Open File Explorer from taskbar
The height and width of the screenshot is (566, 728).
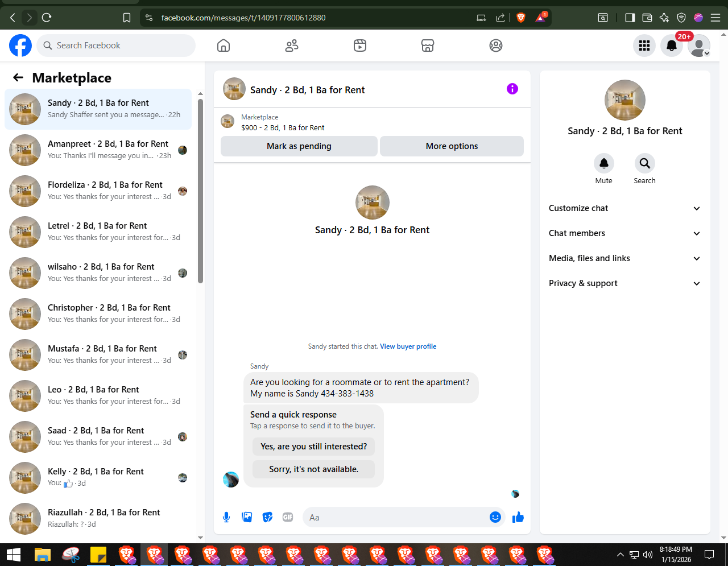click(x=43, y=555)
